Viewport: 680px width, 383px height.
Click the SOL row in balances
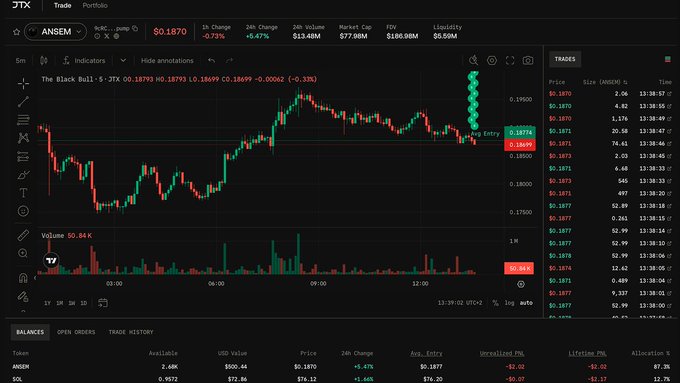pos(341,379)
